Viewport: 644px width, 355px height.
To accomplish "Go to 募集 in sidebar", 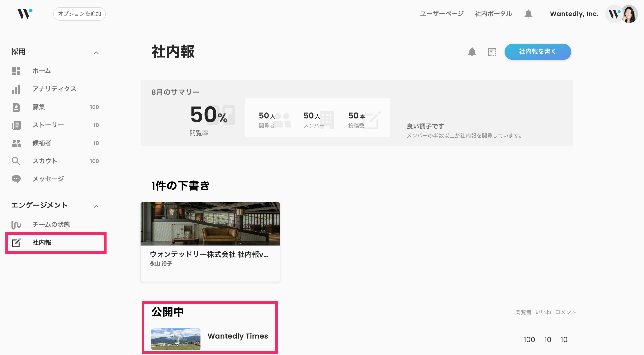I will point(39,107).
